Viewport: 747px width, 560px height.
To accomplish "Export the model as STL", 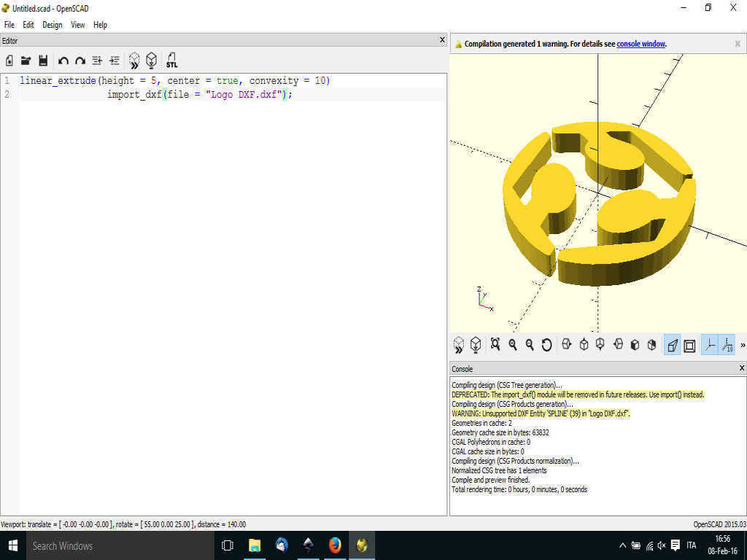I will click(x=172, y=61).
